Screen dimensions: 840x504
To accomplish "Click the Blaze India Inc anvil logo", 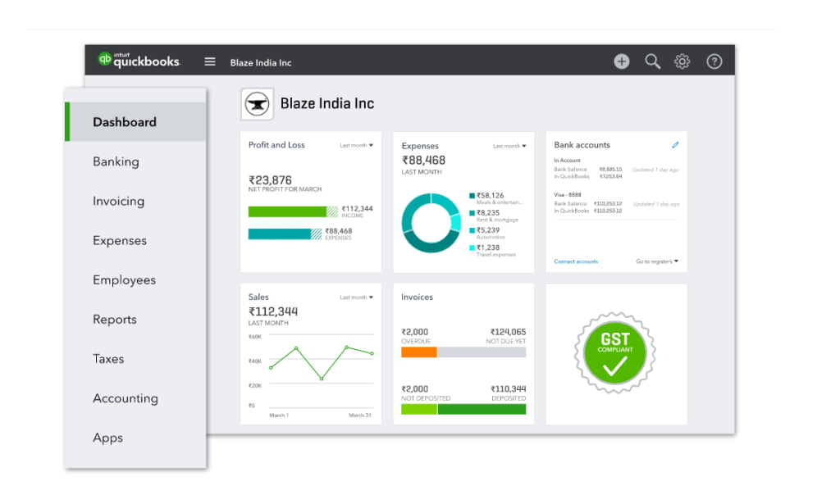I will coord(257,104).
